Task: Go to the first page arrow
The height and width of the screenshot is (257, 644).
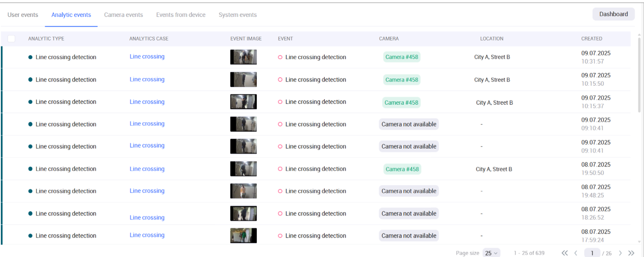Action: coord(565,253)
